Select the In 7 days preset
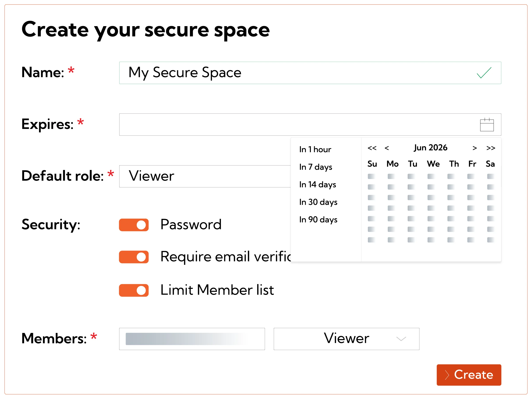 (x=316, y=167)
